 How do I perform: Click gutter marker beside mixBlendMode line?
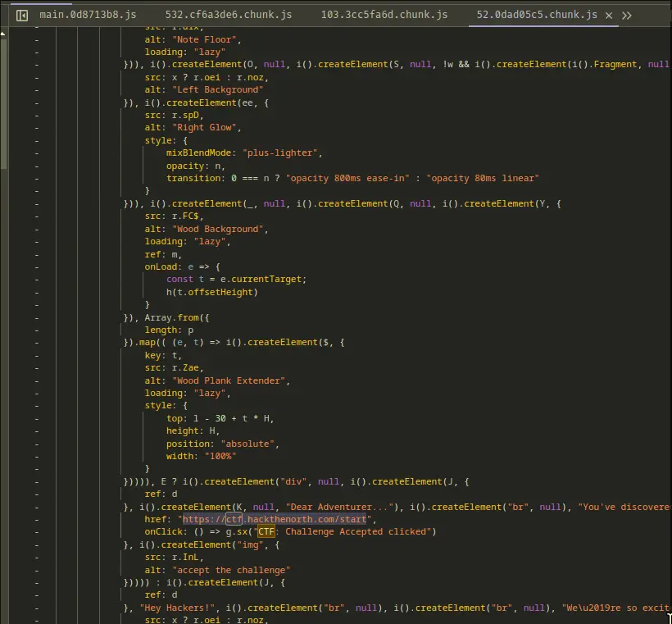[x=36, y=153]
